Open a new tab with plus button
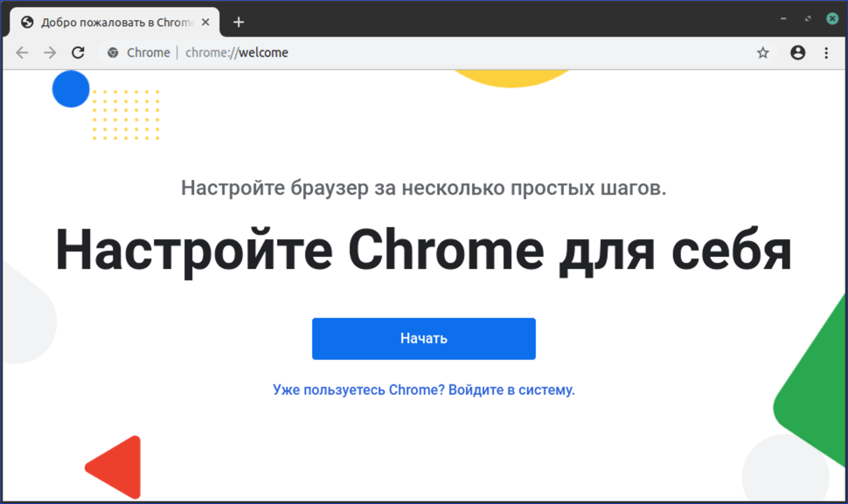Viewport: 848px width, 504px height. (x=239, y=22)
